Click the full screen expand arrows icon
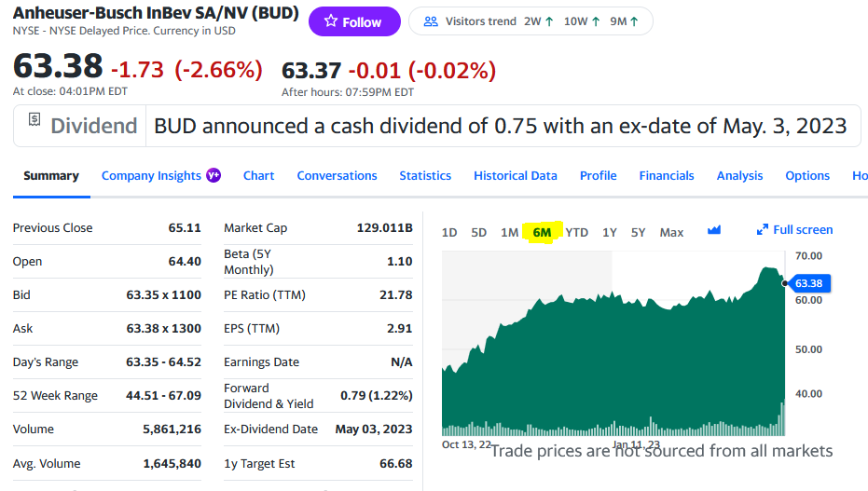The width and height of the screenshot is (868, 491). (763, 229)
